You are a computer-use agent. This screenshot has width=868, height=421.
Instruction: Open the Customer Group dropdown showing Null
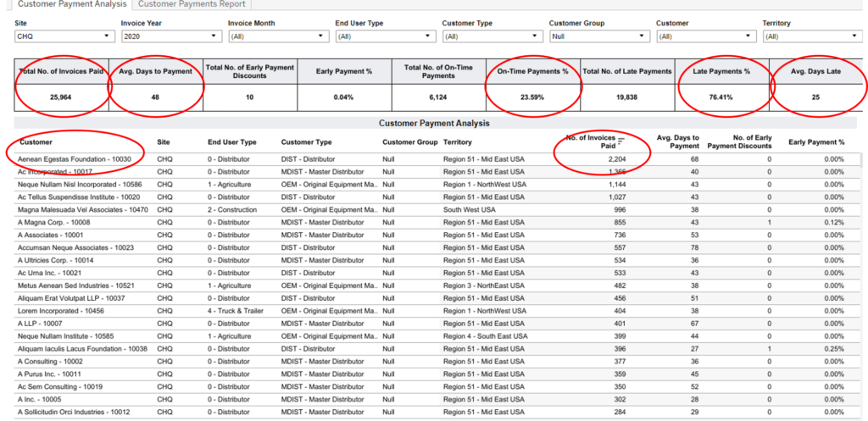(599, 36)
